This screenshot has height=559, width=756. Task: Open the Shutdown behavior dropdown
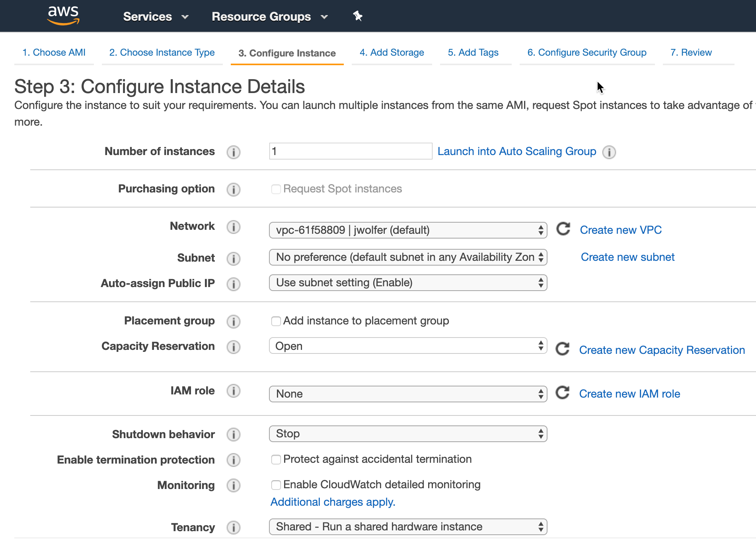[x=408, y=434]
